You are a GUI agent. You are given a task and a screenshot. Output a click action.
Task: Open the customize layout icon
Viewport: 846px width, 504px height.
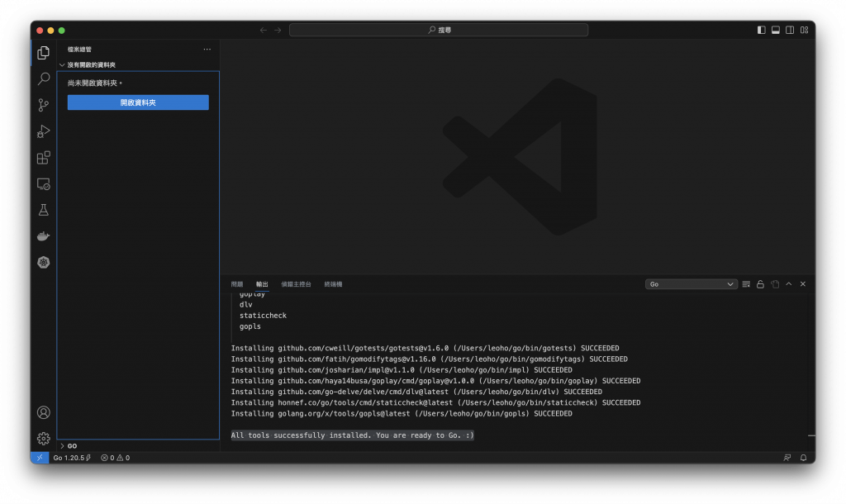click(804, 31)
